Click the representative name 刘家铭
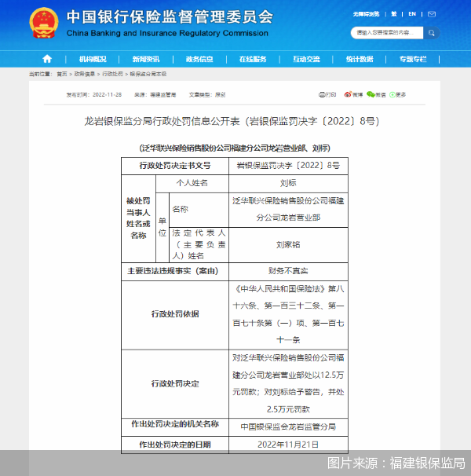Image resolution: width=471 pixels, height=476 pixels. [288, 245]
